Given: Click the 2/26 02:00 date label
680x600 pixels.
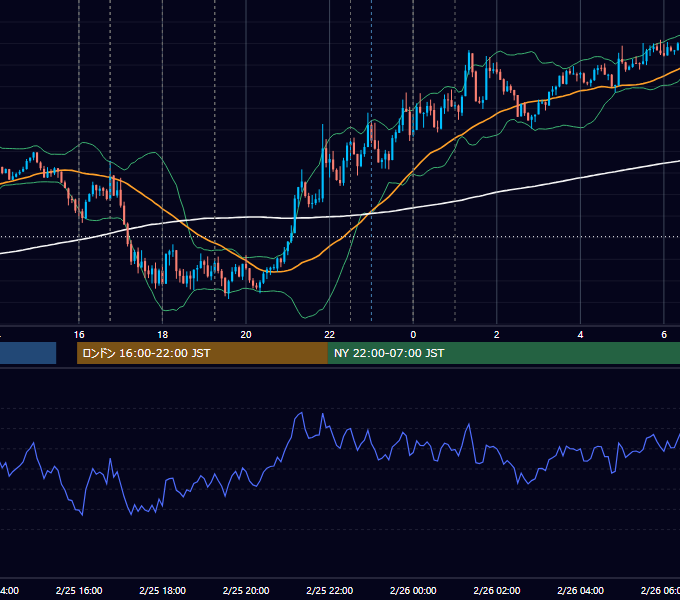Looking at the screenshot, I should 497,590.
